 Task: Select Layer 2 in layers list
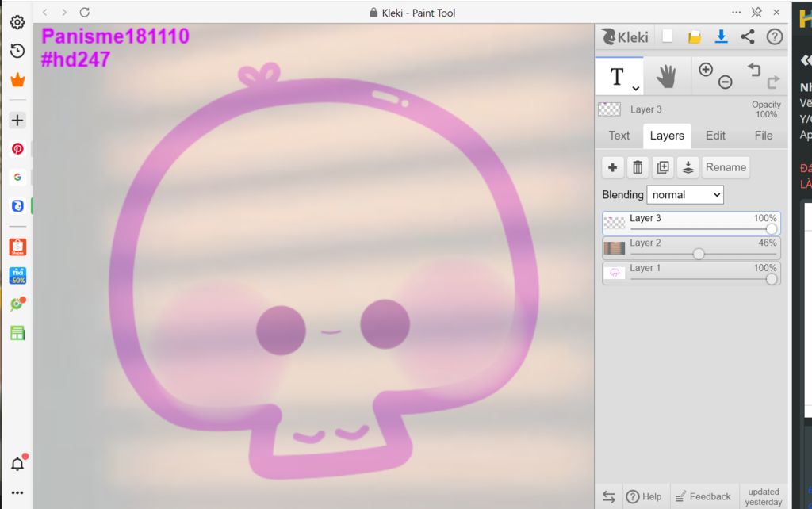[x=691, y=248]
